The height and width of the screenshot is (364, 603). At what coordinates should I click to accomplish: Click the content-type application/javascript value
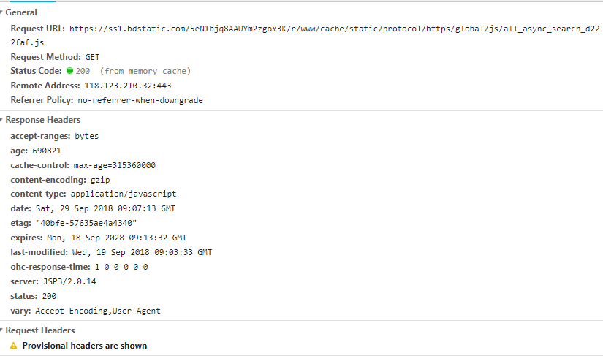click(124, 194)
